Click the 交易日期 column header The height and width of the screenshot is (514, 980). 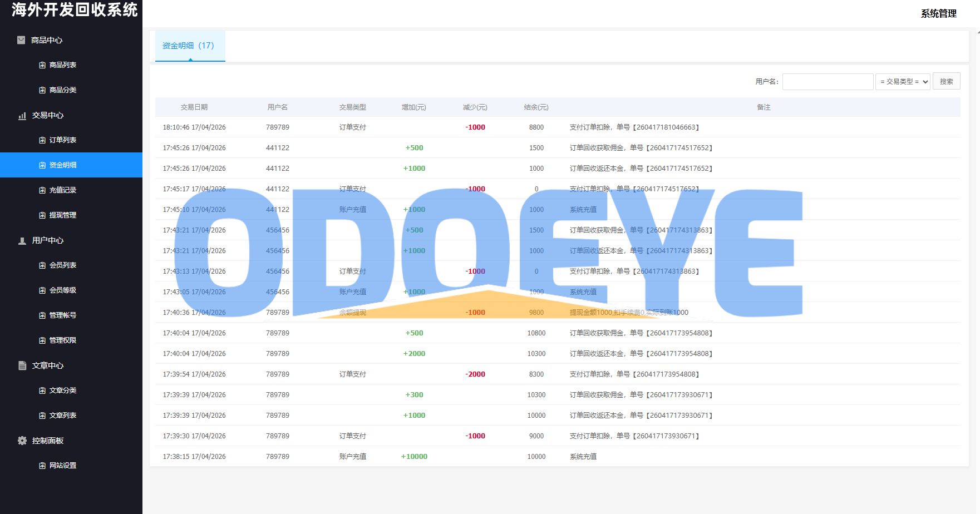tap(194, 107)
